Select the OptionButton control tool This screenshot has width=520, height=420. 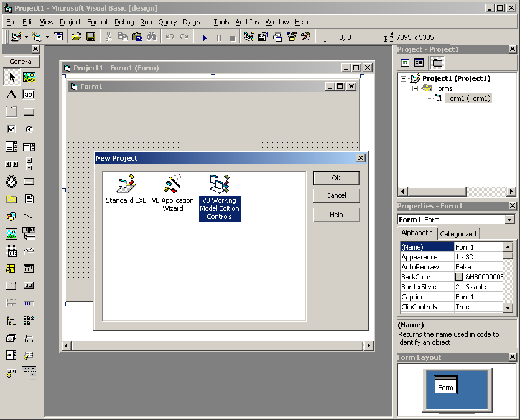click(29, 129)
